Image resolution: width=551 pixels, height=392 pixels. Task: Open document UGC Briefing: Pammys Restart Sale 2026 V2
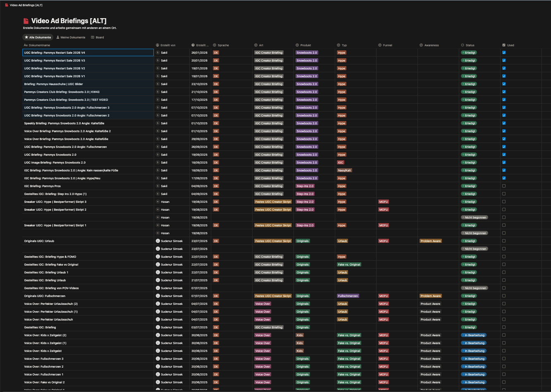(x=55, y=68)
